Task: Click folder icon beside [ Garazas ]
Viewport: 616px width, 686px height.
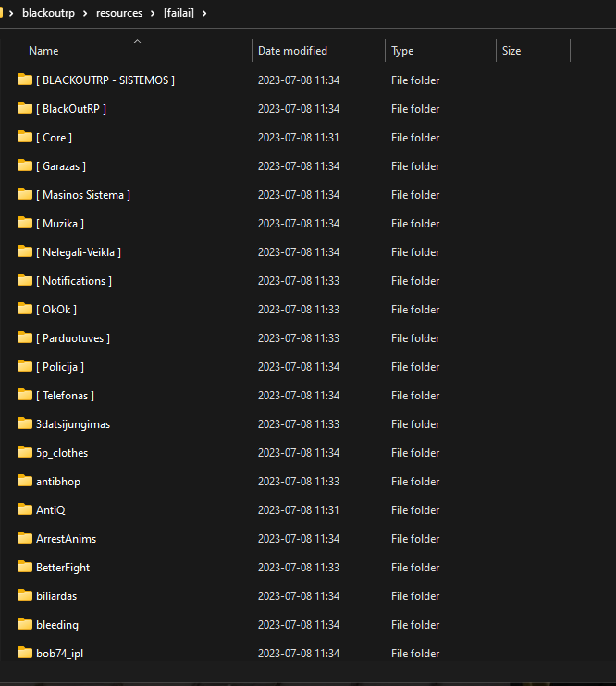Action: click(25, 165)
